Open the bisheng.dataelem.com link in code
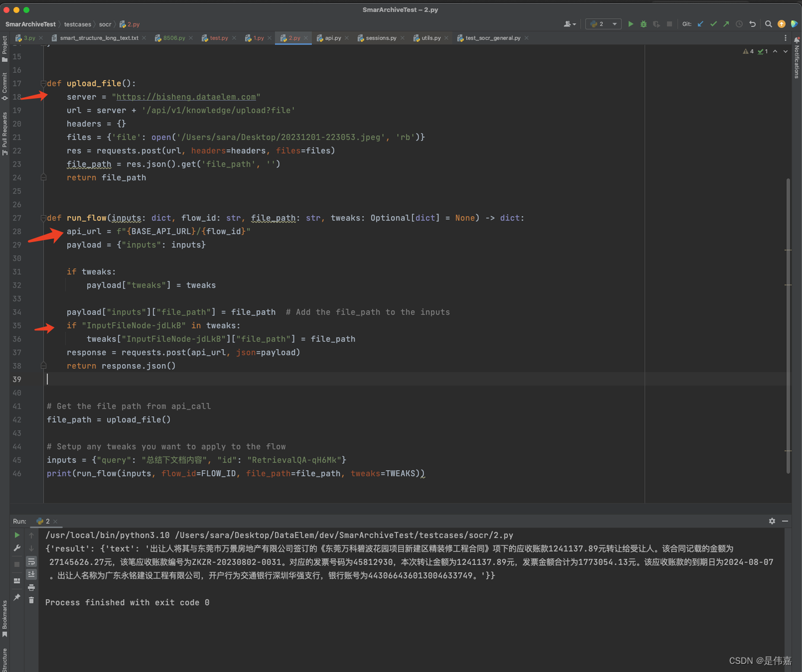802x672 pixels. [x=186, y=97]
